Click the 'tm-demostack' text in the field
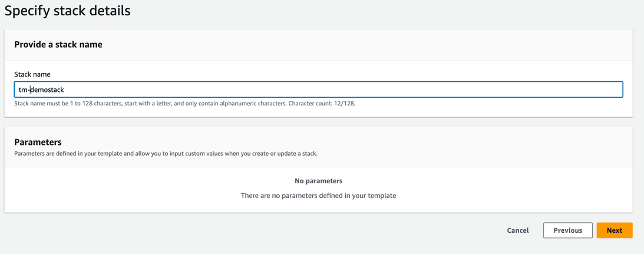 (41, 90)
